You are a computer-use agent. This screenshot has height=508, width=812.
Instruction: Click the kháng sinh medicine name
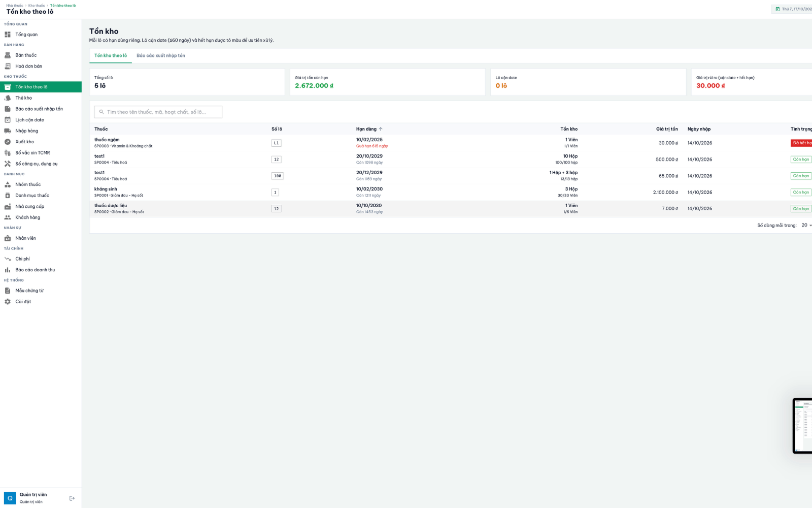pos(106,189)
